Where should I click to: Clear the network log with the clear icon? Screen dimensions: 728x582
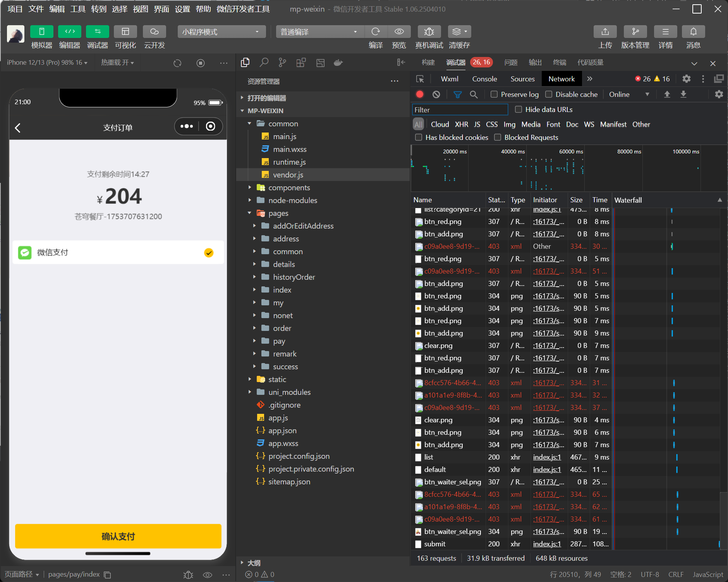[436, 95]
